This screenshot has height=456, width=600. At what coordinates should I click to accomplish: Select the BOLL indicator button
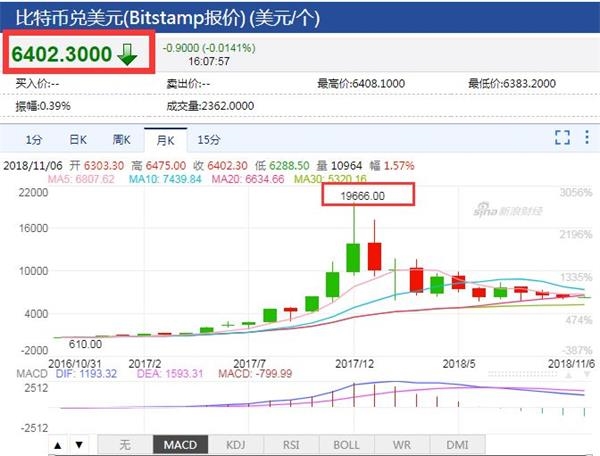point(346,445)
